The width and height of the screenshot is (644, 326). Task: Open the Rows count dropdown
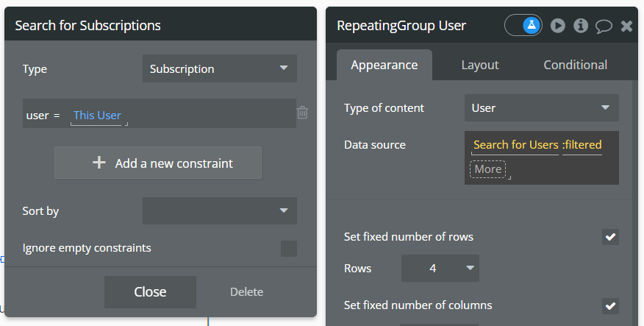[440, 269]
